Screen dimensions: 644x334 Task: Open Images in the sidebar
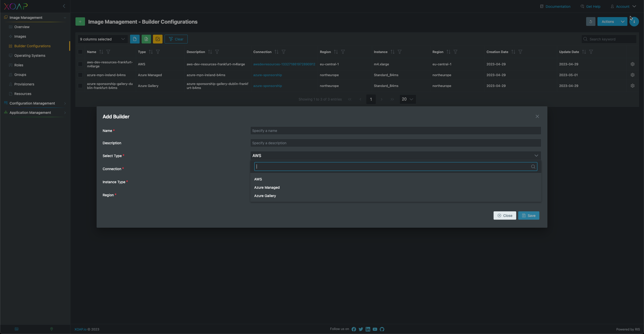(20, 36)
